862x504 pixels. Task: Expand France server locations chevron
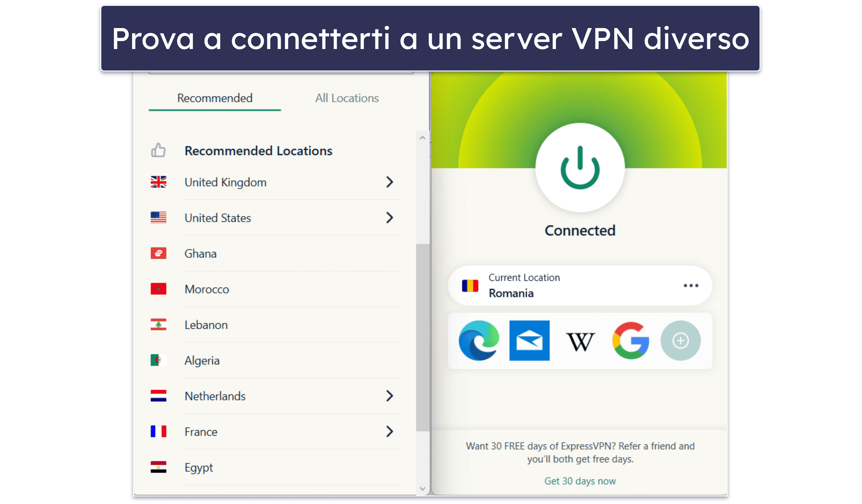point(389,431)
